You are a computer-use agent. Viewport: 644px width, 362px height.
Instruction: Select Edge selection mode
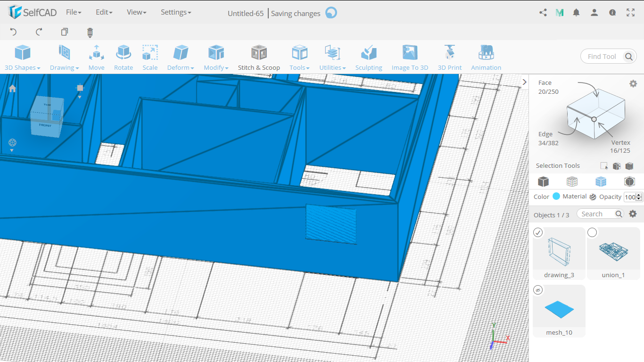pos(548,139)
